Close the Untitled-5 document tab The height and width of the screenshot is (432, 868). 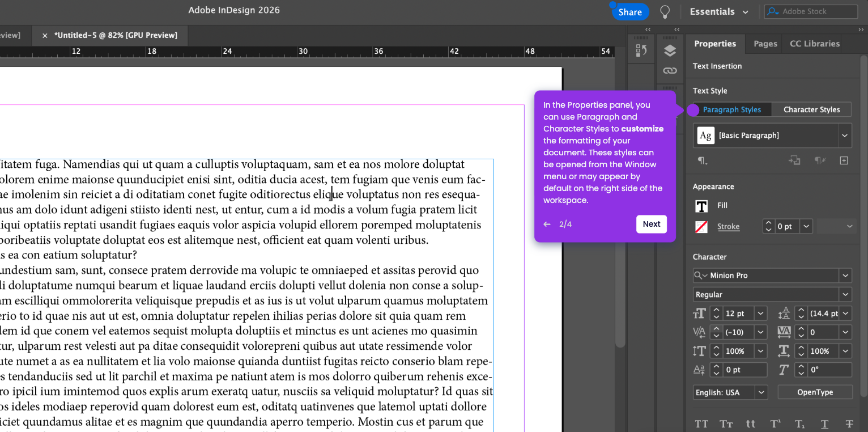tap(45, 36)
